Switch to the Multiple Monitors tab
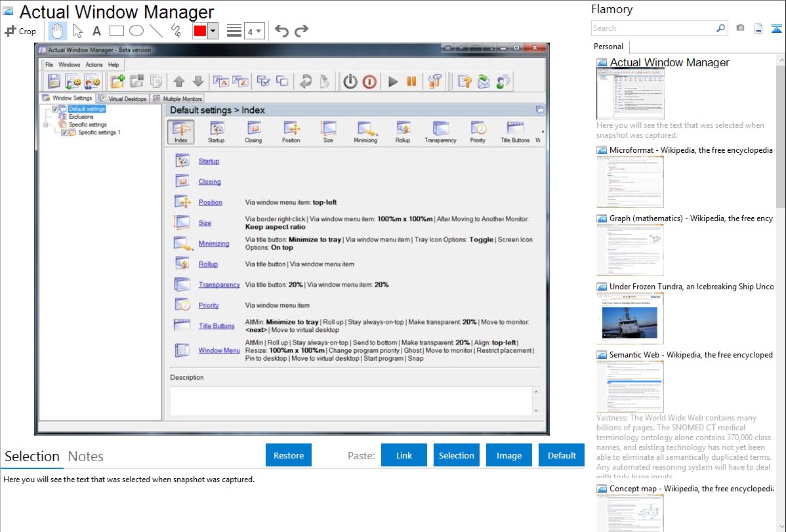Viewport: 786px width, 532px height. pos(177,99)
